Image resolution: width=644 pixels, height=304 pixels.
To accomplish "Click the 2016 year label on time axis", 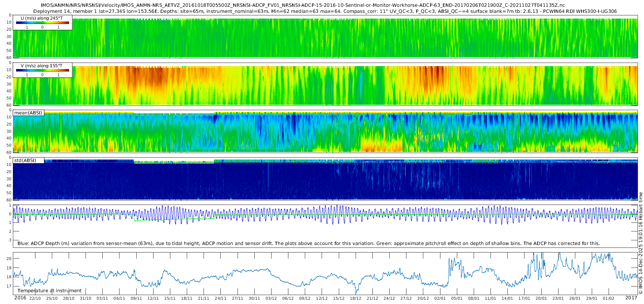I will (x=20, y=298).
